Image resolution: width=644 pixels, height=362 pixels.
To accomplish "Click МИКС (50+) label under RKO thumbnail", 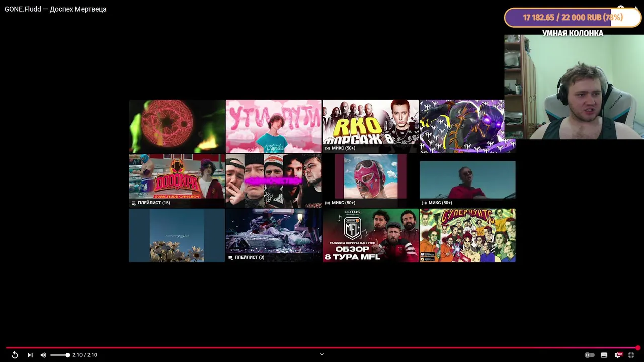I will pos(343,148).
